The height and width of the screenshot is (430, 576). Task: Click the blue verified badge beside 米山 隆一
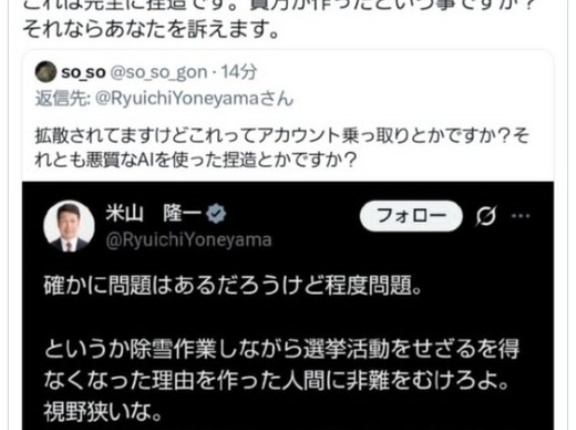pyautogui.click(x=216, y=214)
